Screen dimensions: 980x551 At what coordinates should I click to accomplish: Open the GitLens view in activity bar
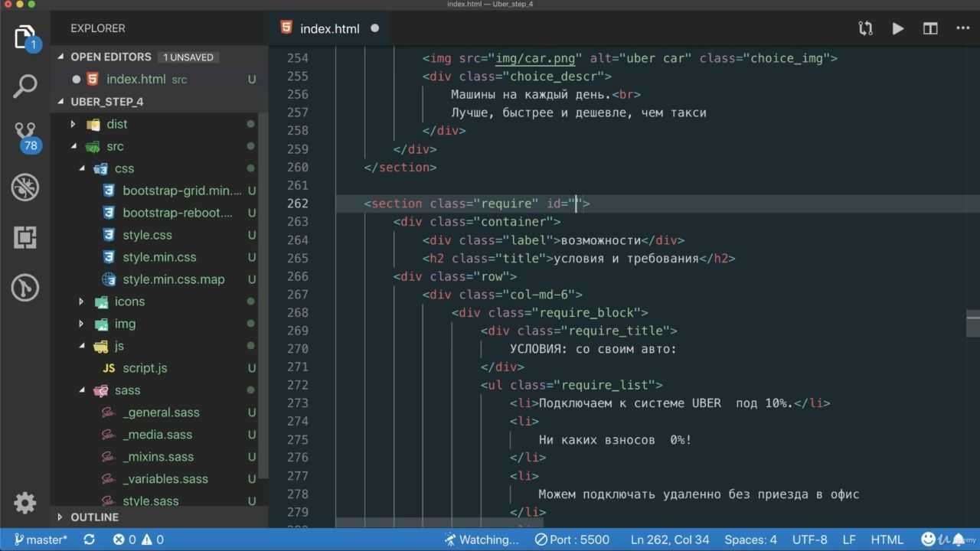[x=25, y=288]
